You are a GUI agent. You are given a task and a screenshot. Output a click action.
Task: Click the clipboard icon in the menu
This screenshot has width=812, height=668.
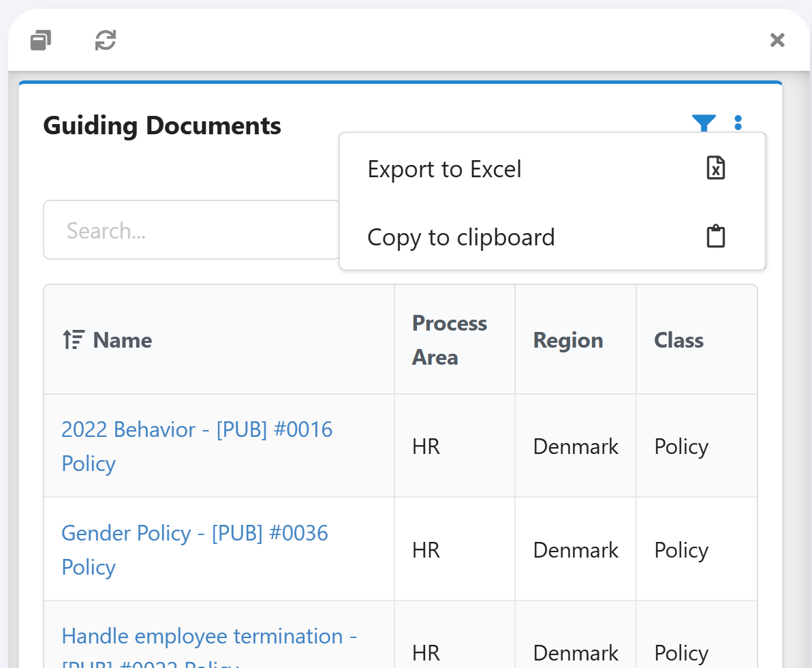pos(715,237)
